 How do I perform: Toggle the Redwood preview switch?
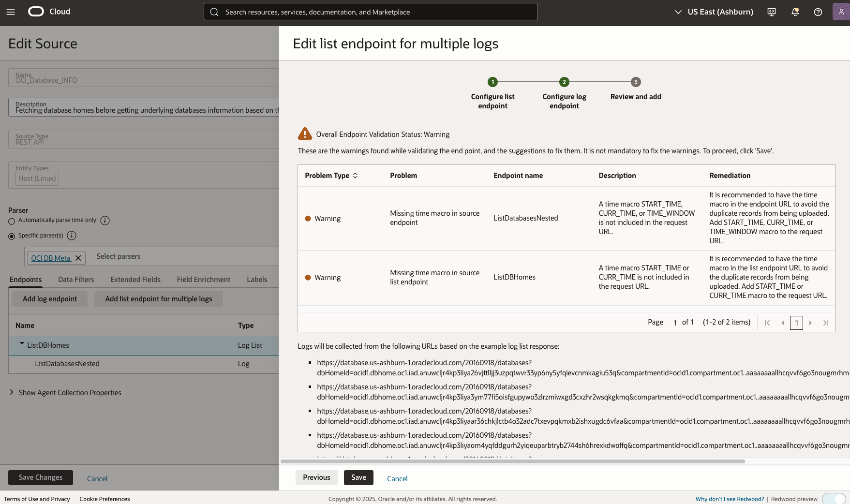[833, 499]
